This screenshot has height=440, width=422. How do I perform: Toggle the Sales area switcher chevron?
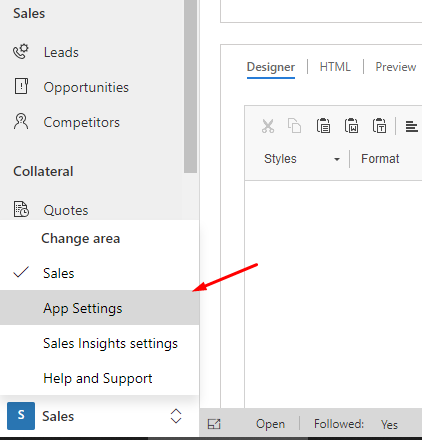176,416
